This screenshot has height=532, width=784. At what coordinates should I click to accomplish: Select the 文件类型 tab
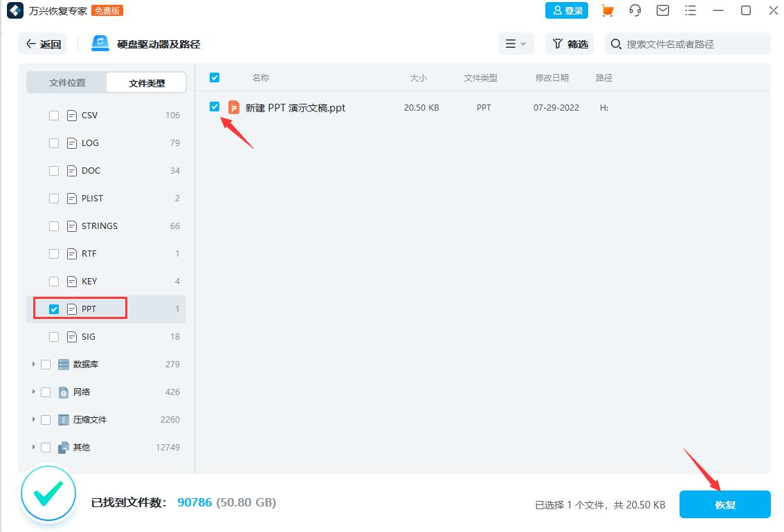coord(145,82)
